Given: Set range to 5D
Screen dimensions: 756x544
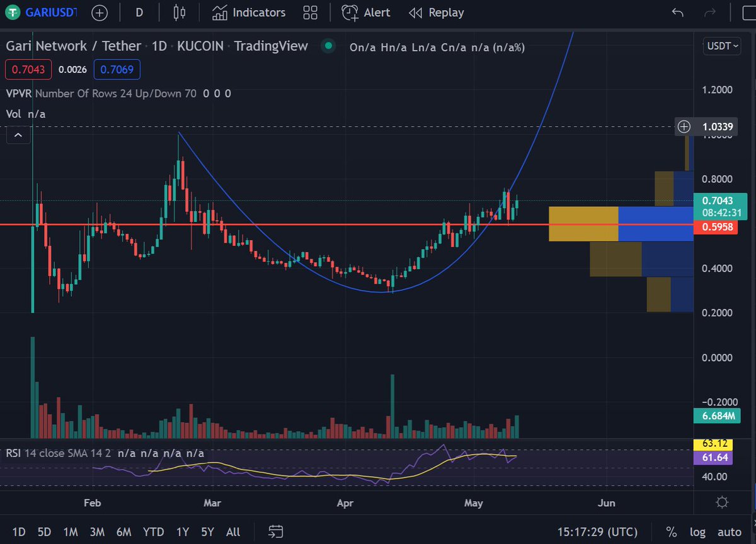Looking at the screenshot, I should pyautogui.click(x=44, y=532).
